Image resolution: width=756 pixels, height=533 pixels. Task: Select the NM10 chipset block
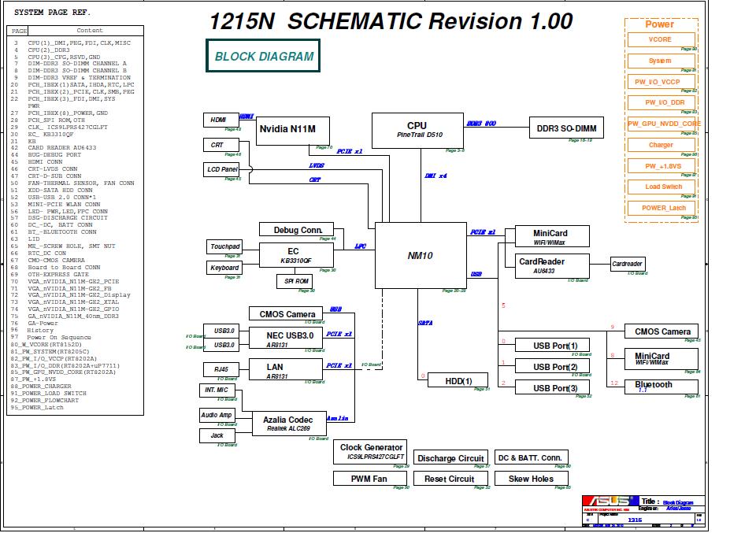pos(421,255)
